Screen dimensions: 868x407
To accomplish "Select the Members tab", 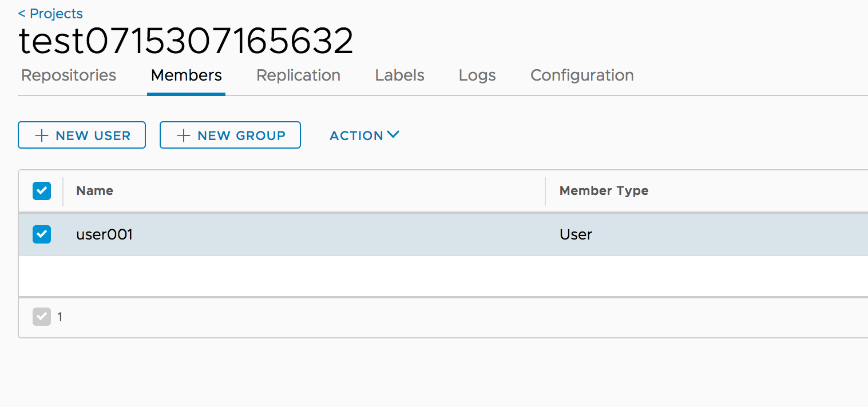I will pos(186,75).
